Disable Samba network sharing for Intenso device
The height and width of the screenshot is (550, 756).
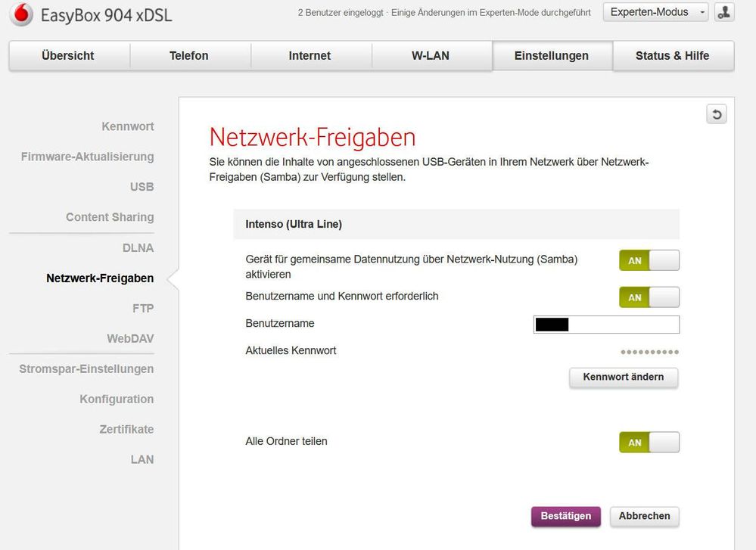pyautogui.click(x=649, y=259)
